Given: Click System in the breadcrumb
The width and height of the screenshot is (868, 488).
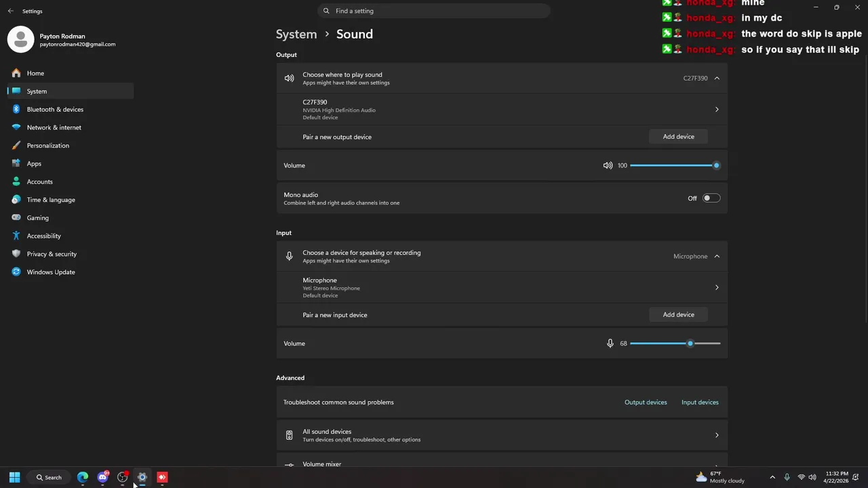Looking at the screenshot, I should pos(296,34).
